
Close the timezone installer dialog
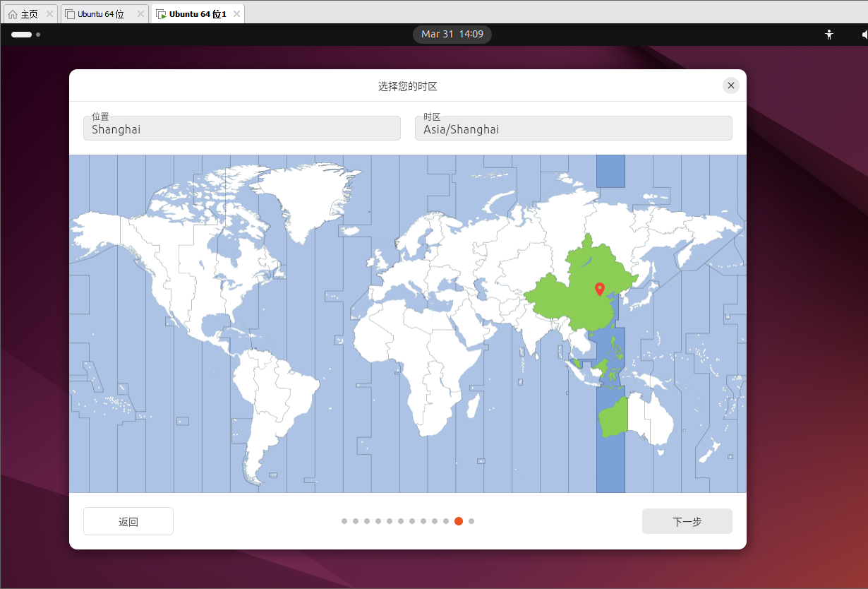[x=731, y=85]
